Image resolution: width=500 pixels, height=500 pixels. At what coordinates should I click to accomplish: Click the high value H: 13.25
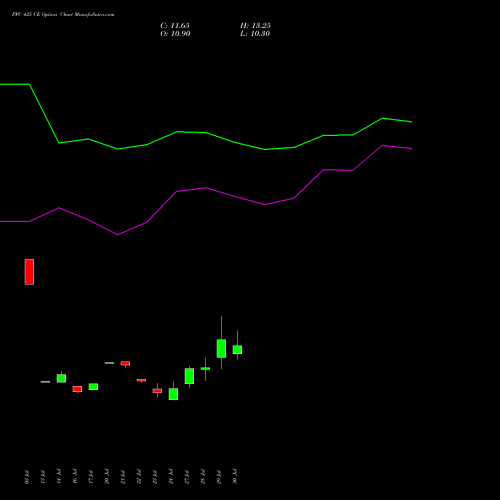255,26
